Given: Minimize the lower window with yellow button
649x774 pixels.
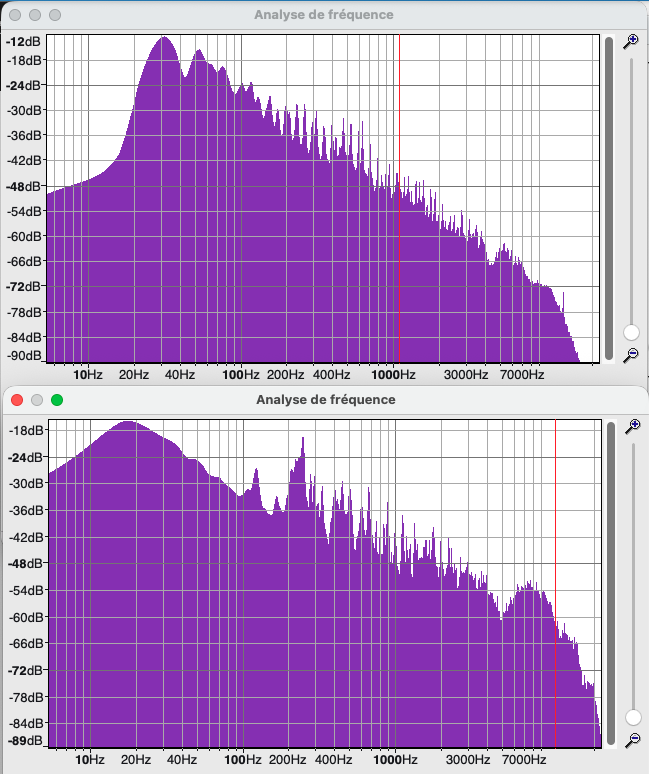Looking at the screenshot, I should click(x=37, y=400).
